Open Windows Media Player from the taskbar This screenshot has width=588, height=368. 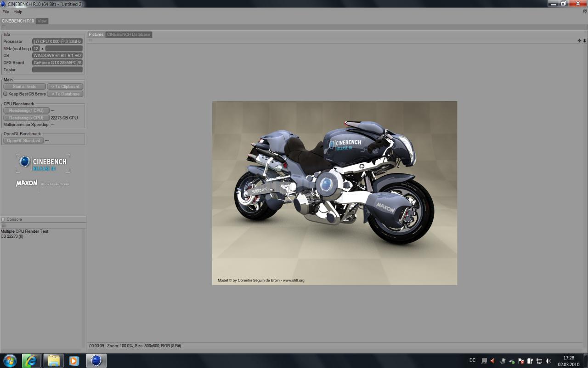pos(74,361)
